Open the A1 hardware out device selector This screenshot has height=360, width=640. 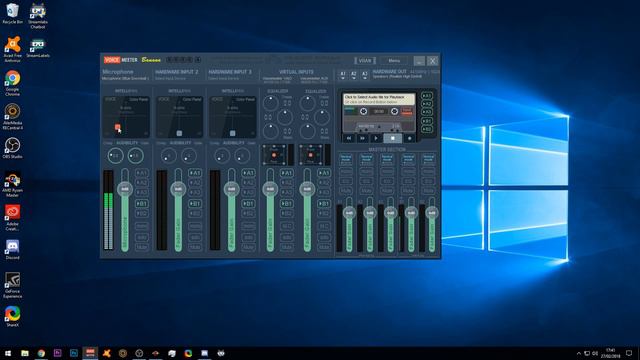click(x=343, y=75)
